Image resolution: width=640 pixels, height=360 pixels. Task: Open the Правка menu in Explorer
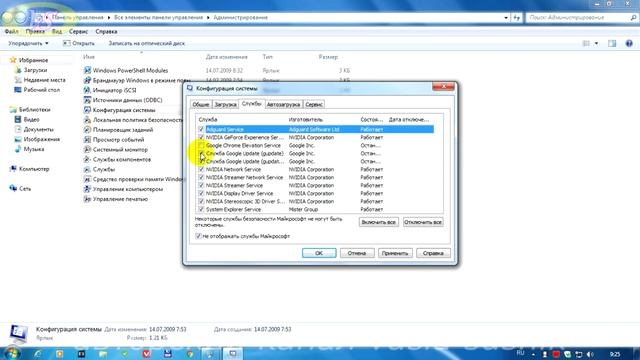point(35,31)
